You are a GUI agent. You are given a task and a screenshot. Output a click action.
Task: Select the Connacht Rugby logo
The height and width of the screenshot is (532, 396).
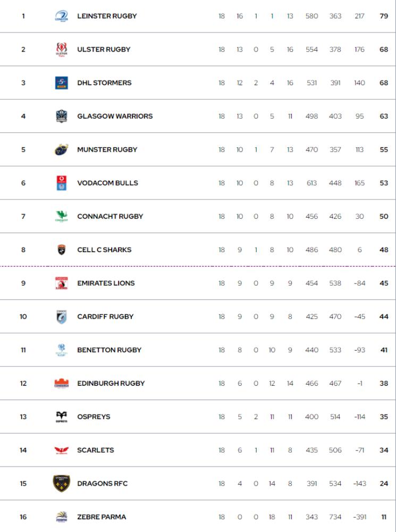(62, 217)
